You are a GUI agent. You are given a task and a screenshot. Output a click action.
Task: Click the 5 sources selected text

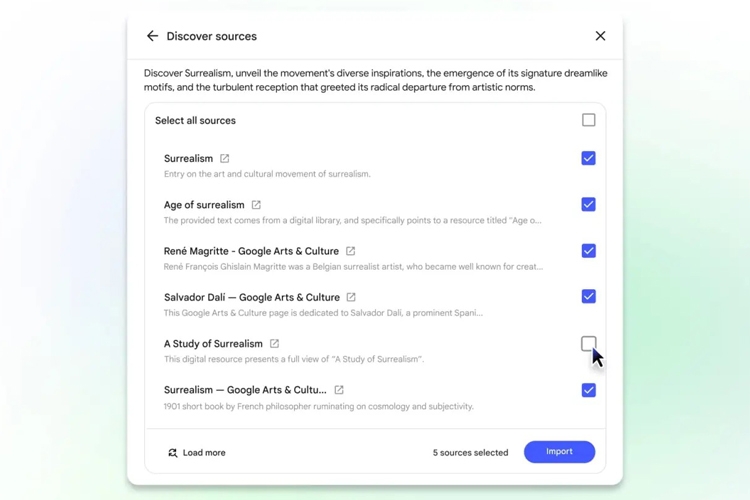(x=470, y=453)
